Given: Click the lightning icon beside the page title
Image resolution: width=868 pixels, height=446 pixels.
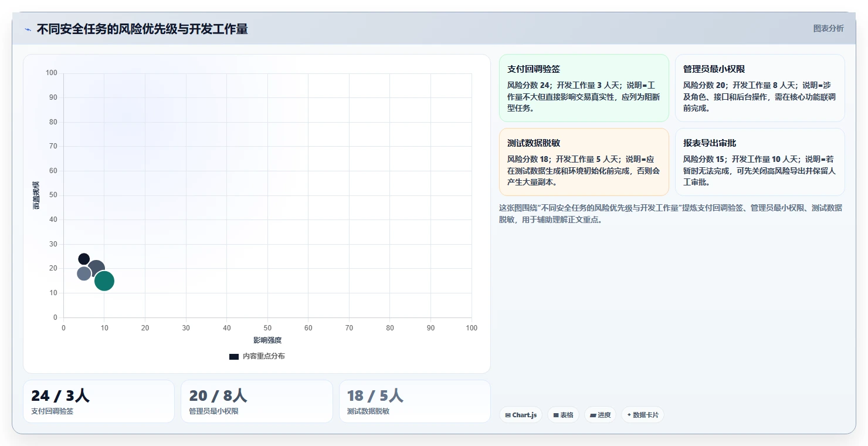Looking at the screenshot, I should [28, 29].
